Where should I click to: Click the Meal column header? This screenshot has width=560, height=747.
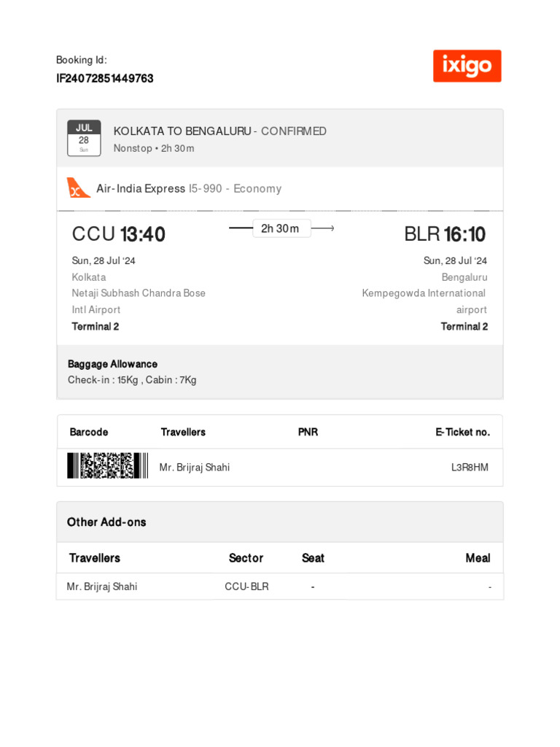click(478, 558)
